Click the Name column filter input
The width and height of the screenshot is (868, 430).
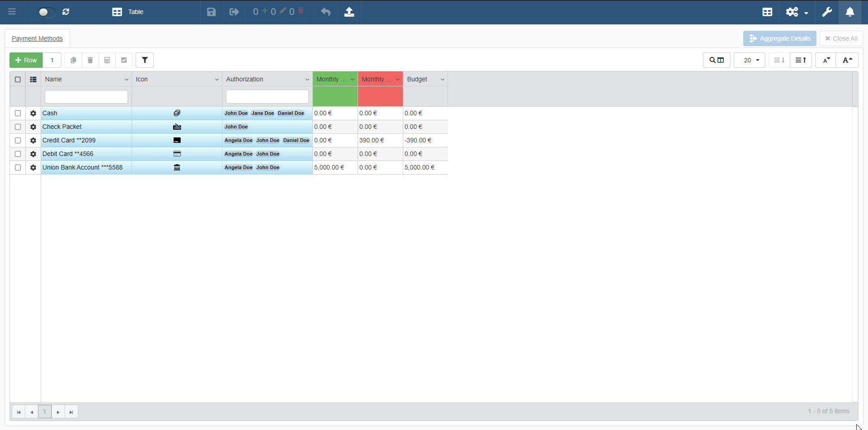[86, 97]
